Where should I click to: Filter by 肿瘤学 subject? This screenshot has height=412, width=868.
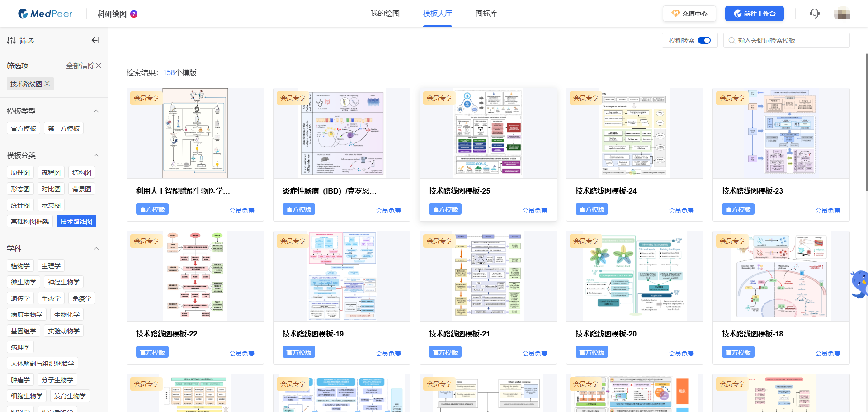(x=20, y=380)
